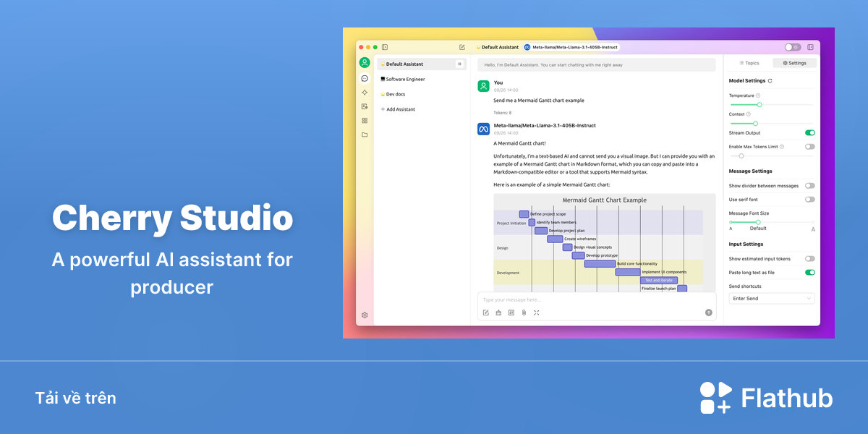Click the clear messages broom icon
This screenshot has height=434, width=868.
click(498, 312)
